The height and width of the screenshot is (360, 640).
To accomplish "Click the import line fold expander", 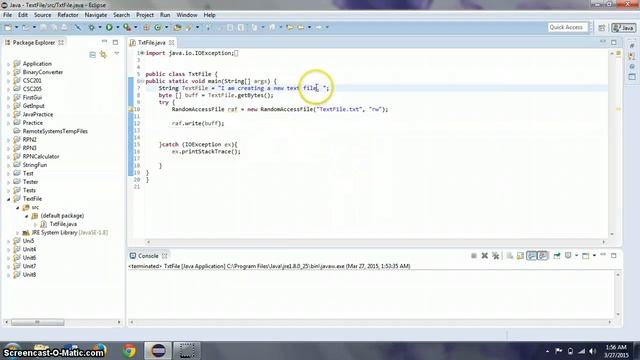I will click(x=142, y=53).
